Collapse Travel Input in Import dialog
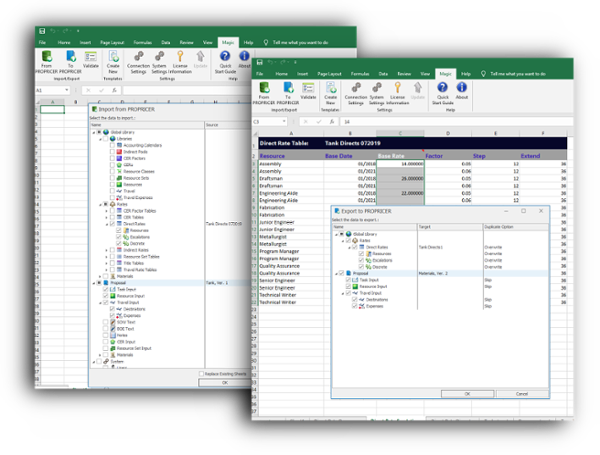This screenshot has width=600, height=455. coord(100,302)
